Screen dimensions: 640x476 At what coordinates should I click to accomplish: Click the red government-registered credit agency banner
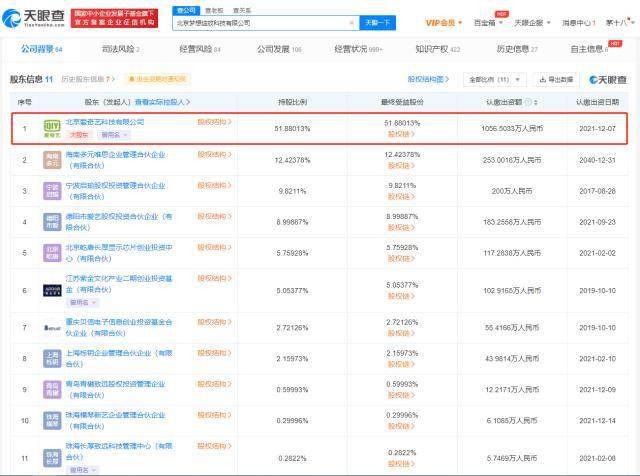[114, 18]
